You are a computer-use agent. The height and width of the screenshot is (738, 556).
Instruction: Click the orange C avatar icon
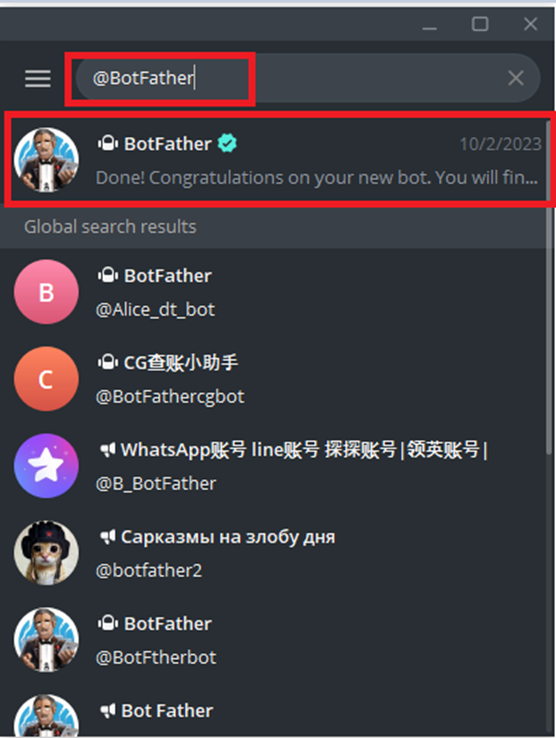[46, 379]
